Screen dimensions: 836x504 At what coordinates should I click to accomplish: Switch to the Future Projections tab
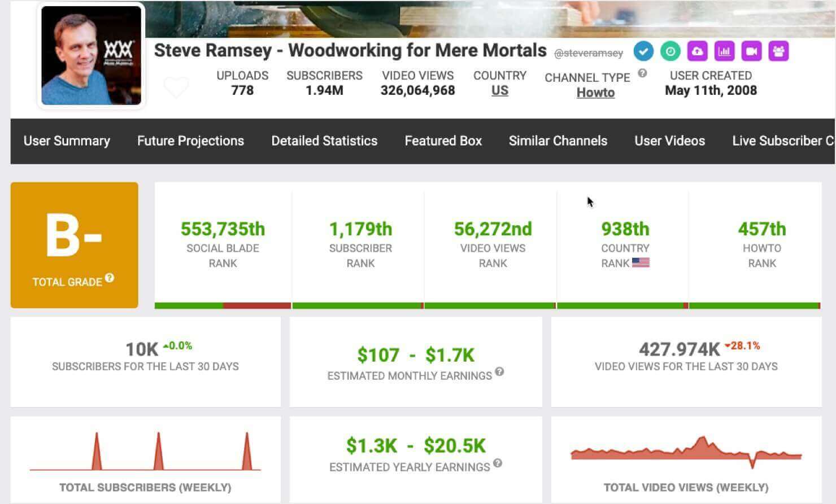190,141
